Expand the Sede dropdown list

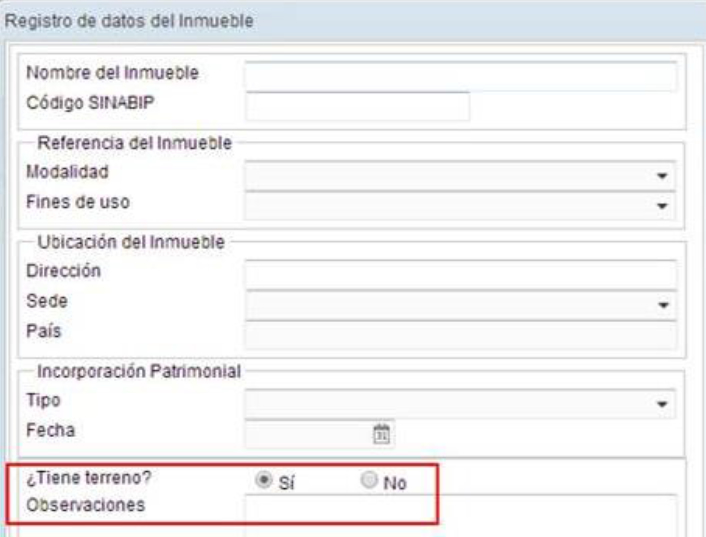point(661,304)
